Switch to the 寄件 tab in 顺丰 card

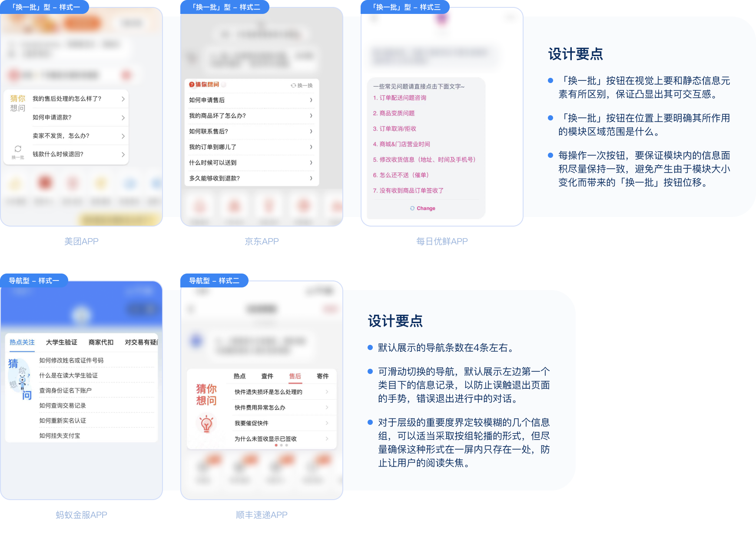point(323,376)
